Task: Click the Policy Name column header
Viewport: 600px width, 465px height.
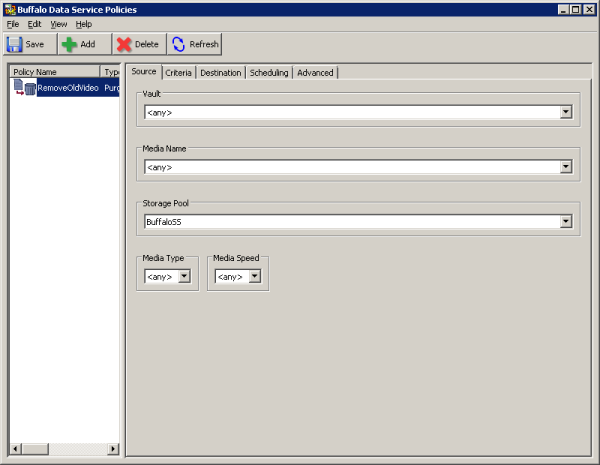Action: point(55,72)
